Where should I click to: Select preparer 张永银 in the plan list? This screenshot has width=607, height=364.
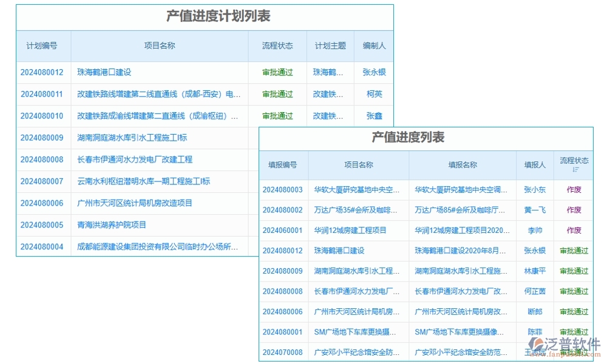pyautogui.click(x=375, y=72)
